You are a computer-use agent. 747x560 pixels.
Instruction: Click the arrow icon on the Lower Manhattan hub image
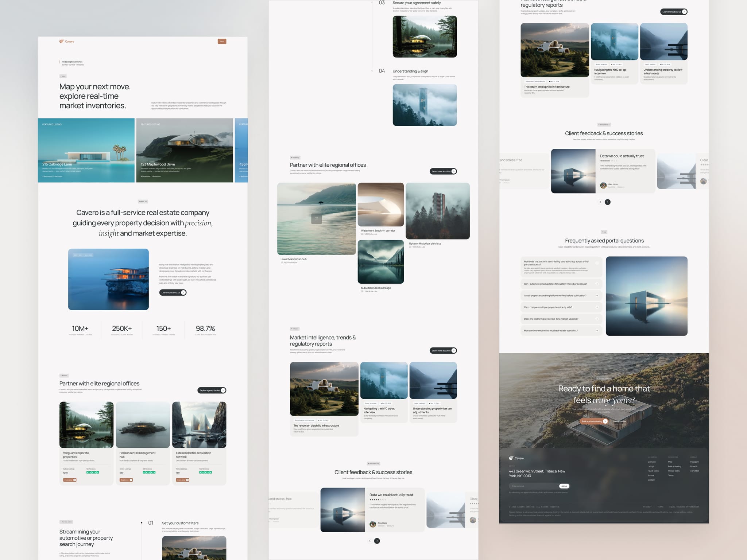click(x=317, y=219)
